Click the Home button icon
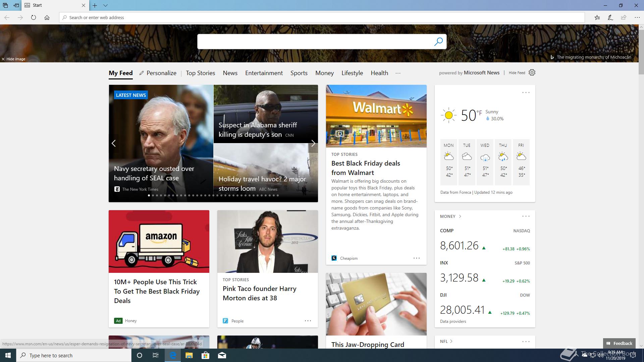 pos(47,17)
